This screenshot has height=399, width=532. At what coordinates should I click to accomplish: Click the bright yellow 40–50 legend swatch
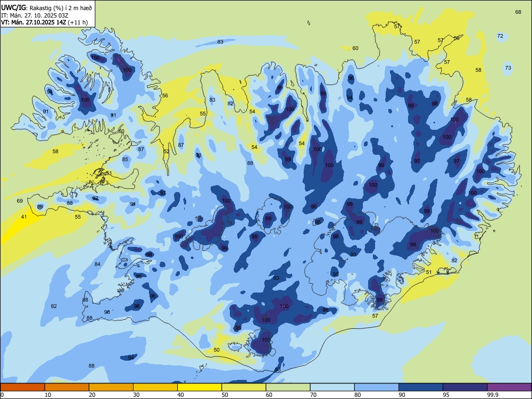(x=199, y=387)
